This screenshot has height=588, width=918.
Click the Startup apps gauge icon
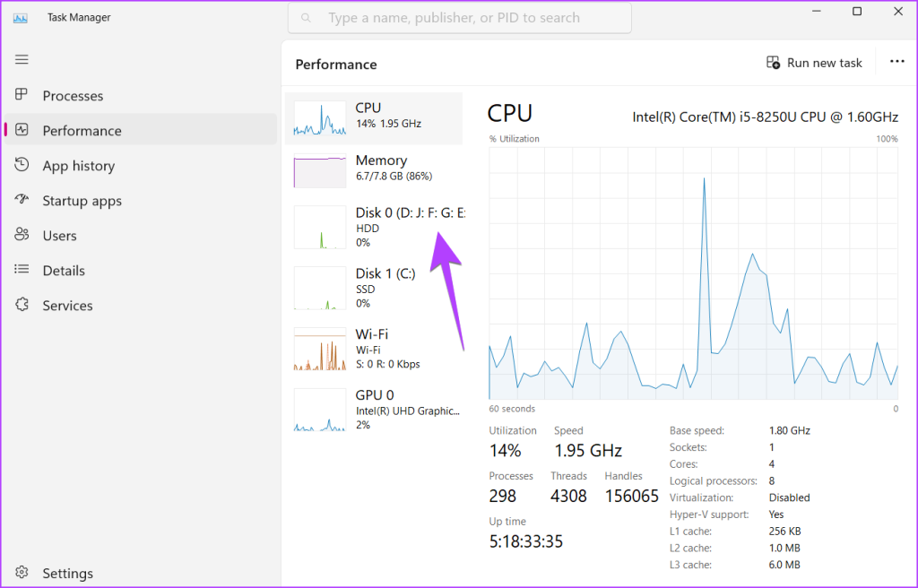click(x=22, y=201)
